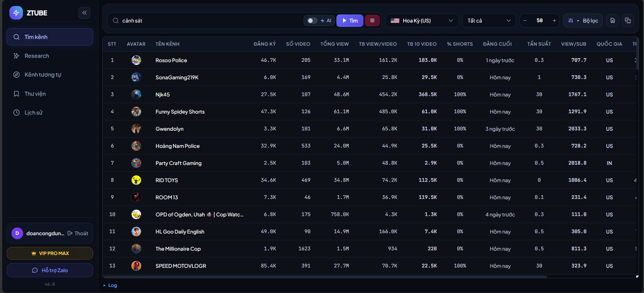644x293 pixels.
Task: Click the % SHORTS column header
Action: point(460,44)
